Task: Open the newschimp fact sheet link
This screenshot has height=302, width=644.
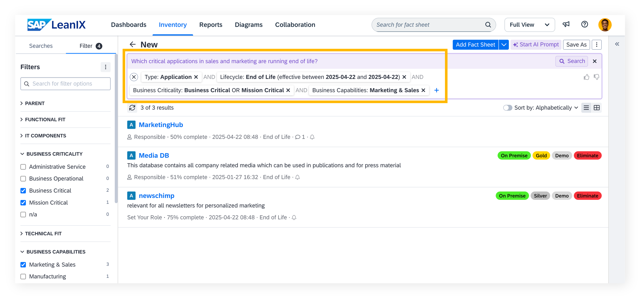Action: point(156,196)
